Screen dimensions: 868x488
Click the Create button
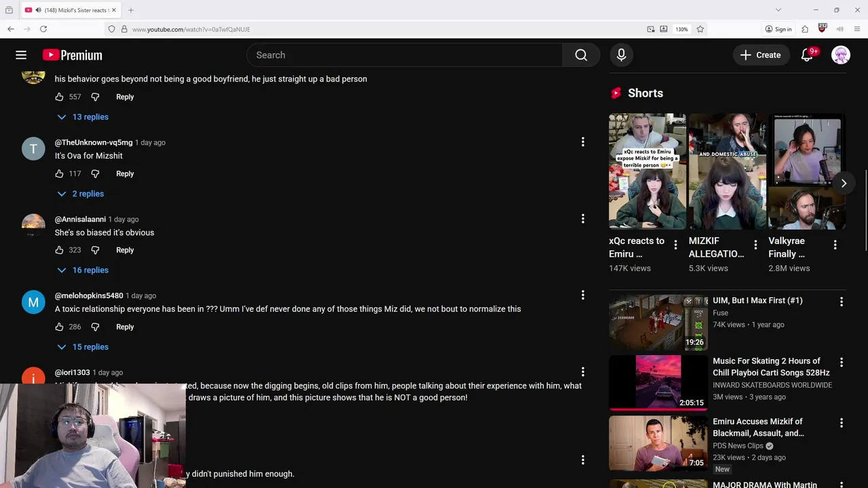coord(761,55)
